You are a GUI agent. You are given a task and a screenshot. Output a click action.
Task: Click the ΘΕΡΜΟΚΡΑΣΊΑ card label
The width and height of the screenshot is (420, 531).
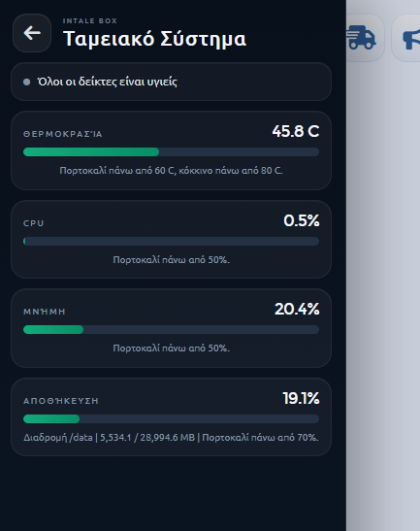coord(63,134)
